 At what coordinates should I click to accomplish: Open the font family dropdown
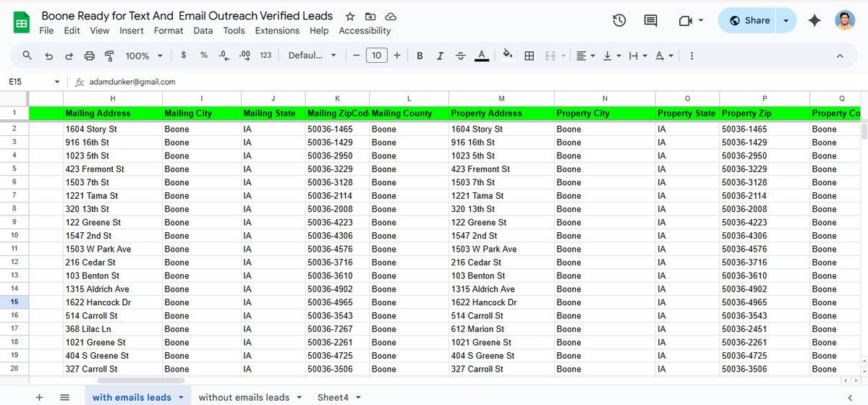tap(312, 56)
